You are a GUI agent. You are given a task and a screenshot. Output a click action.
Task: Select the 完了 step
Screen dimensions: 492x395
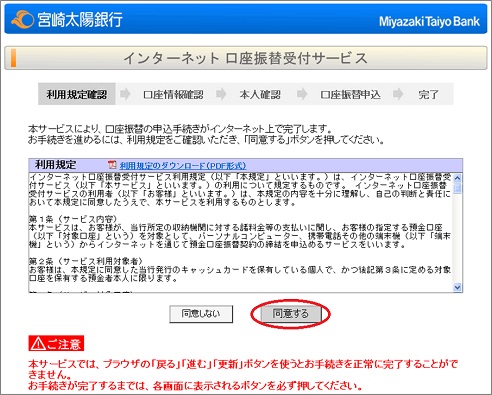point(428,95)
